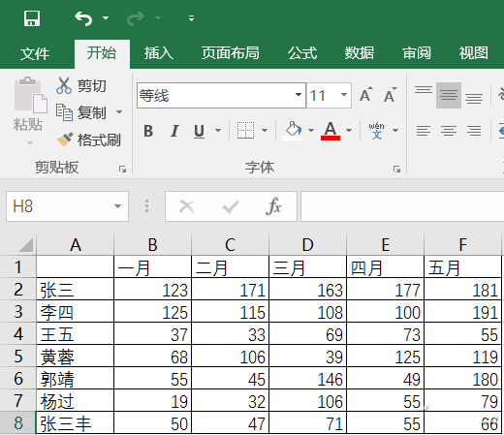Select column D header
Screen dimensions: 504x435
307,244
